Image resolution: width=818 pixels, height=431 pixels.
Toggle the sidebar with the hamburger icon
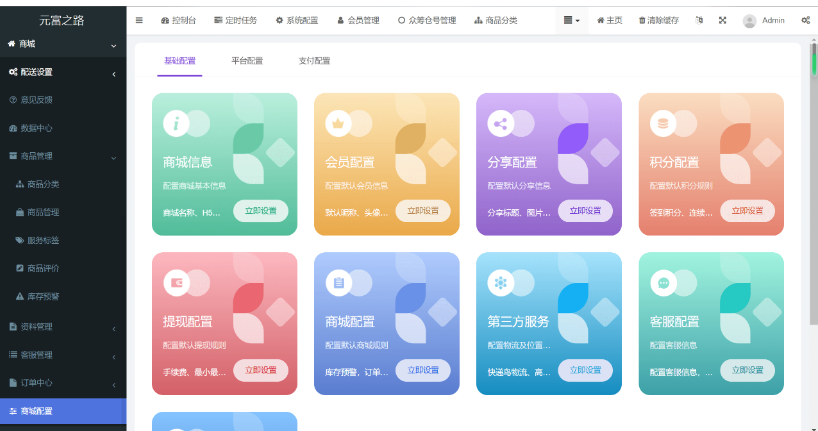[x=139, y=20]
